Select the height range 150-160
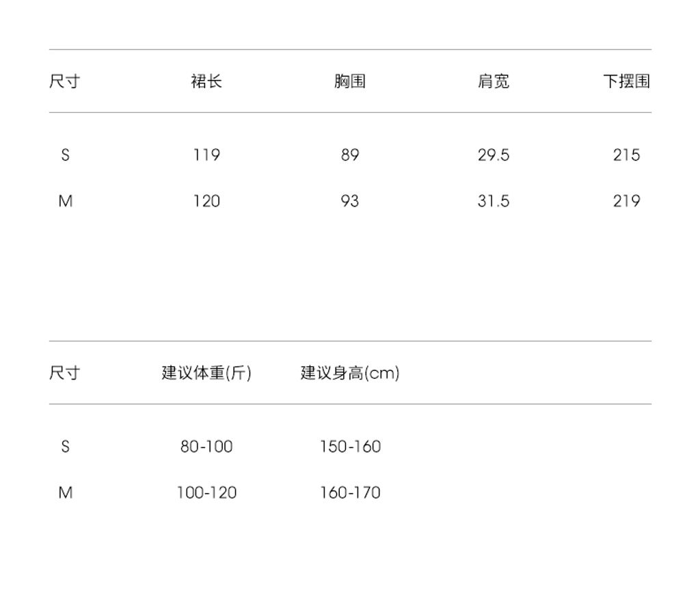Image resolution: width=700 pixels, height=601 pixels. (x=350, y=446)
